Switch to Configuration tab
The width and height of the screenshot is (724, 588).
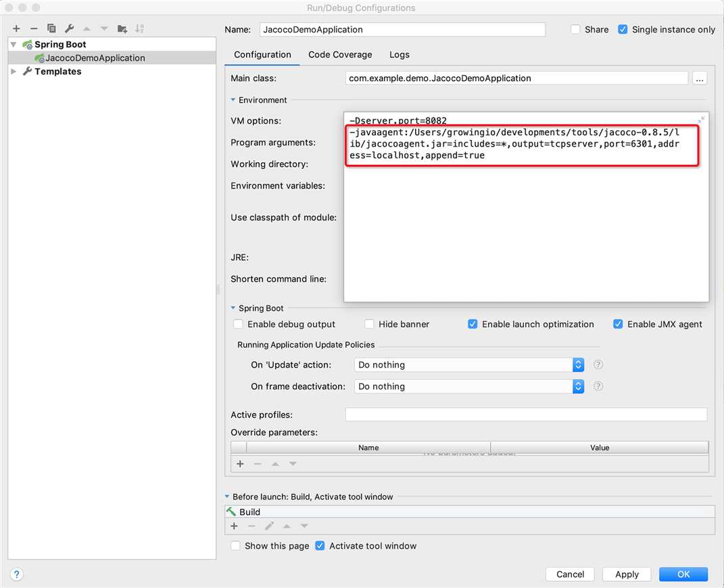pos(262,55)
